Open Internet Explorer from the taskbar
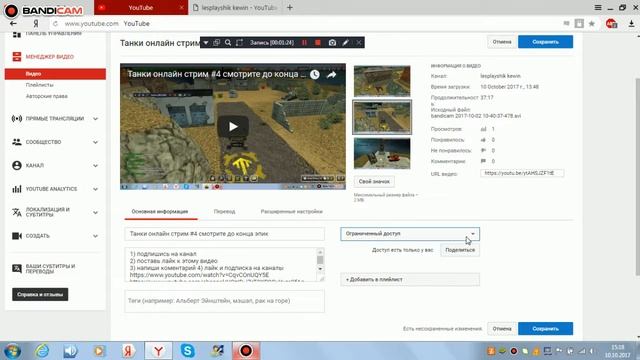This screenshot has width=640, height=360. 42,351
